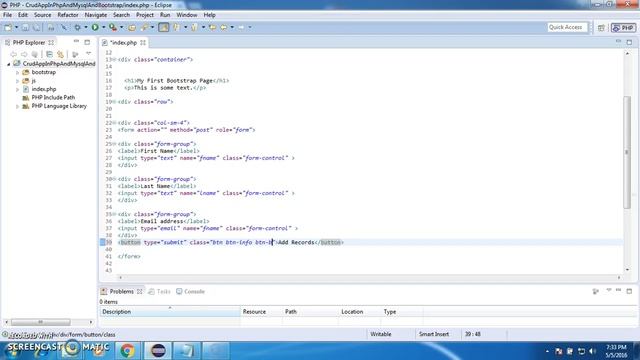640x360 pixels.
Task: Select PHP Include Path tree item
Action: pyautogui.click(x=53, y=98)
